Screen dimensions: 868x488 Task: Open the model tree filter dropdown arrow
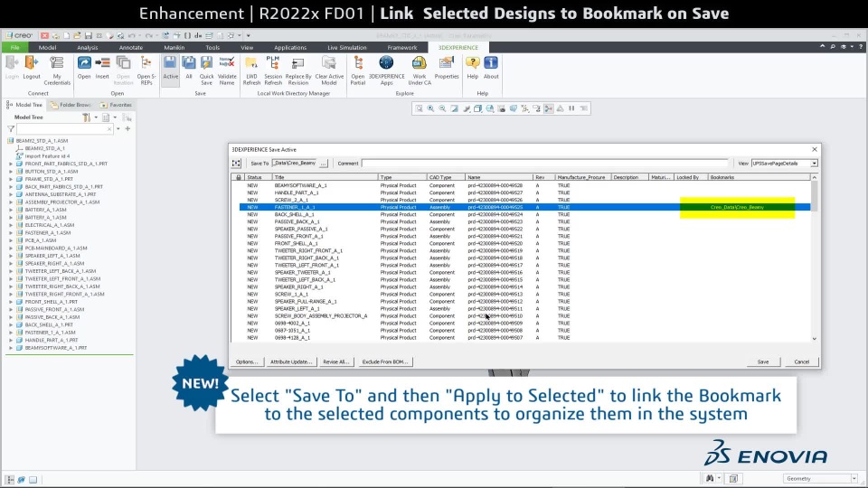(x=118, y=129)
